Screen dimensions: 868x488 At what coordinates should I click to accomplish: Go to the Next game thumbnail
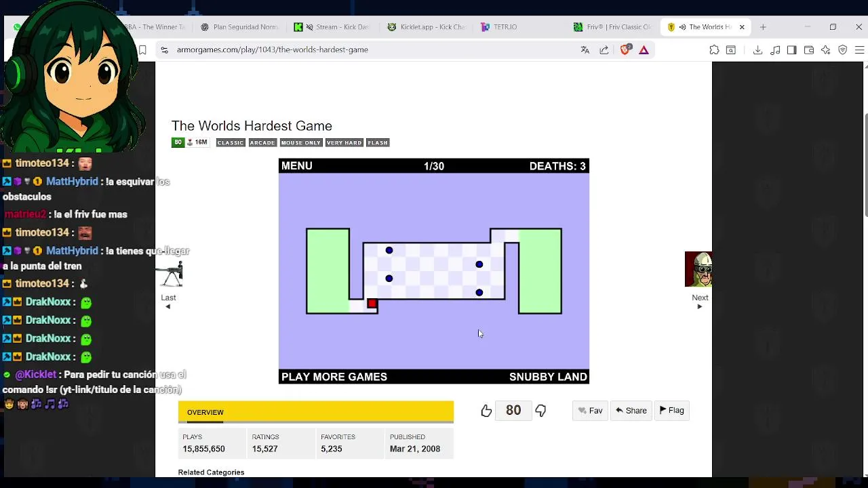coord(698,269)
